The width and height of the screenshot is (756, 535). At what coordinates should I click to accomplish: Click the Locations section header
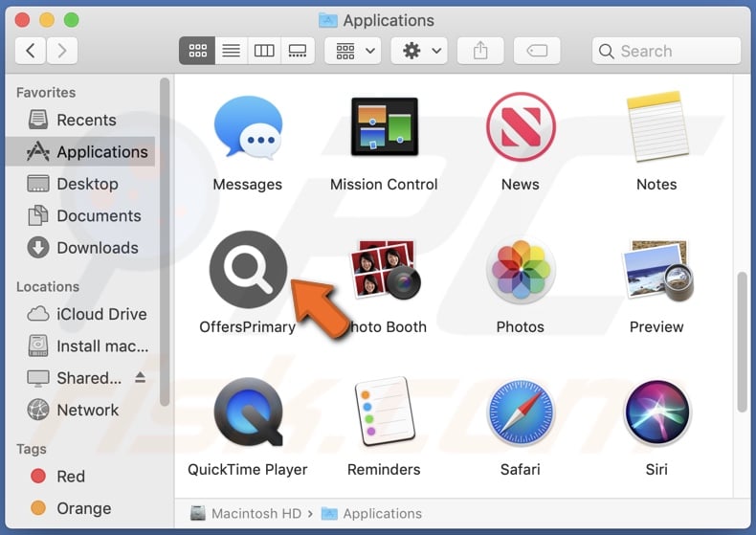(x=48, y=287)
